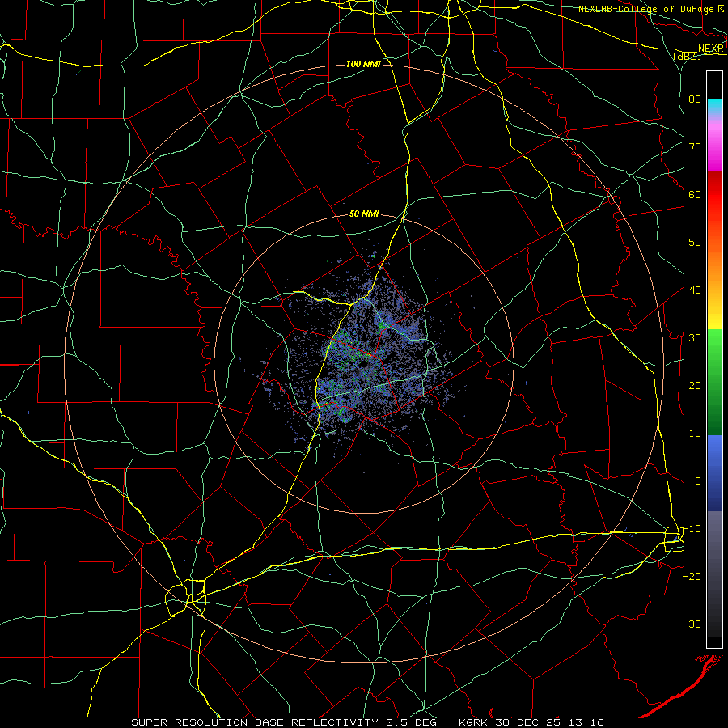Click the "-30" value on the dBZ scale
Screen dimensions: 728x728
click(x=692, y=624)
